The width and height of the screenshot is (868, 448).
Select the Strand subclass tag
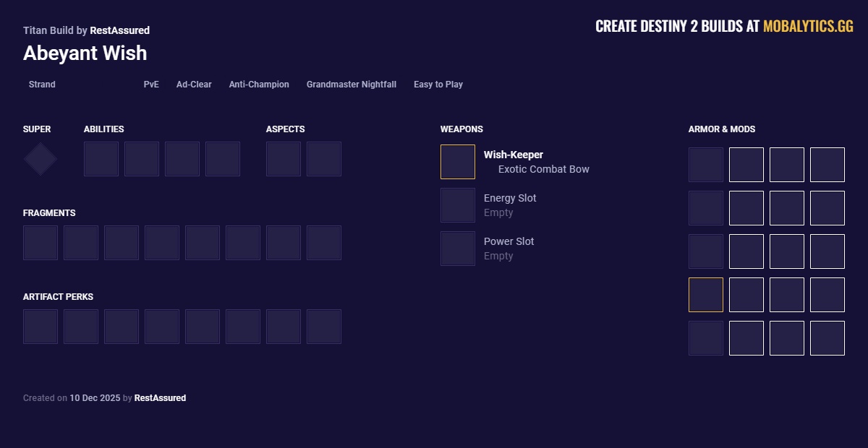tap(41, 85)
